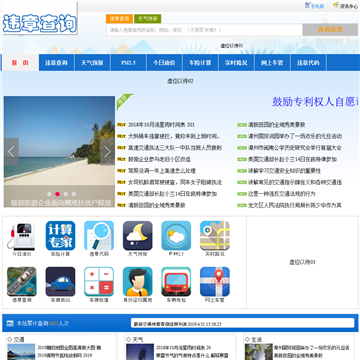
Task: Select the 违章查询 orange search tab
Action: pyautogui.click(x=119, y=19)
